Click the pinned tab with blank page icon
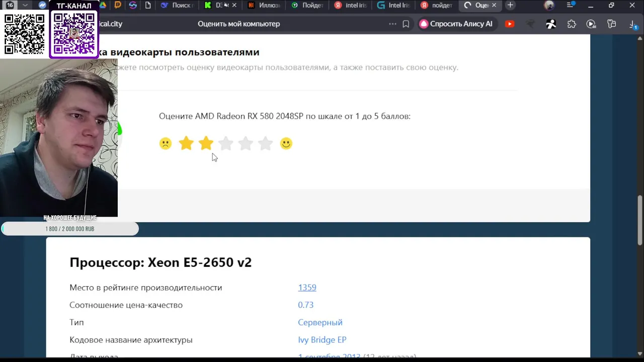644x362 pixels. coord(148,5)
